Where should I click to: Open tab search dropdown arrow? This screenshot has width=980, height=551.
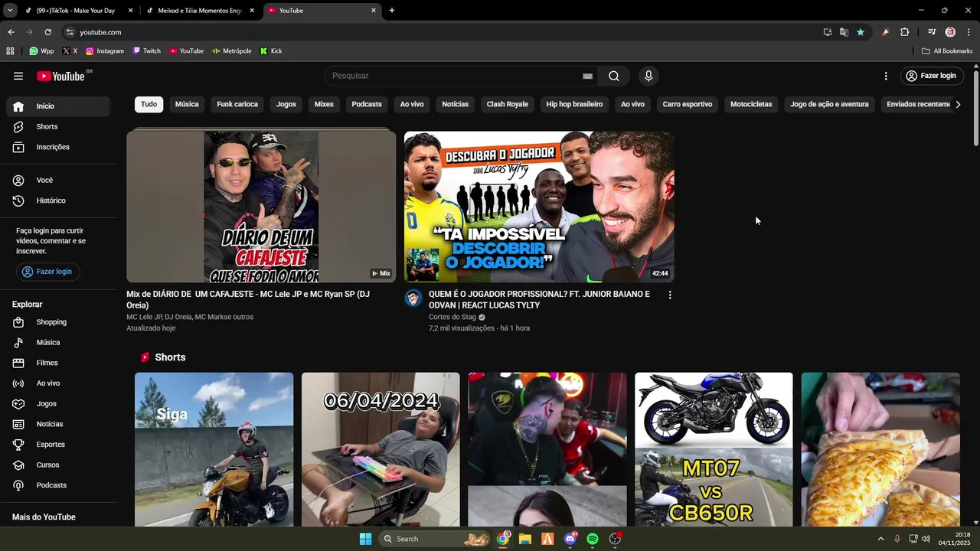click(10, 11)
